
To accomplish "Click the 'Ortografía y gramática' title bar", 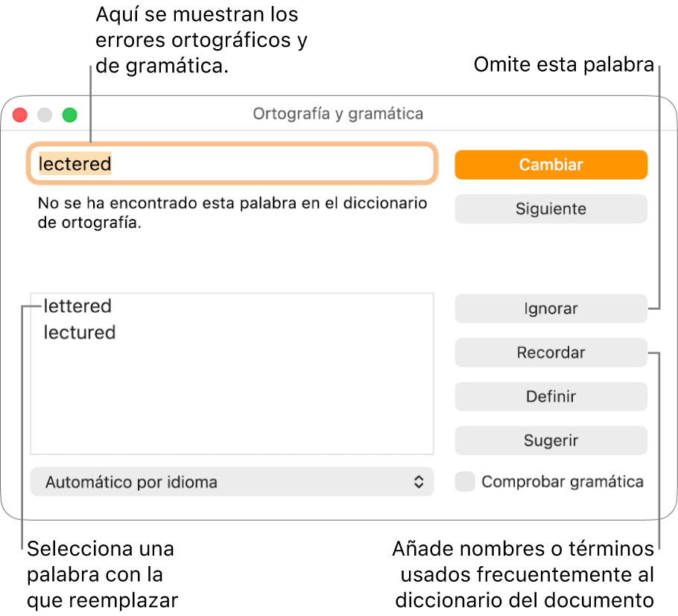I will coord(338,114).
